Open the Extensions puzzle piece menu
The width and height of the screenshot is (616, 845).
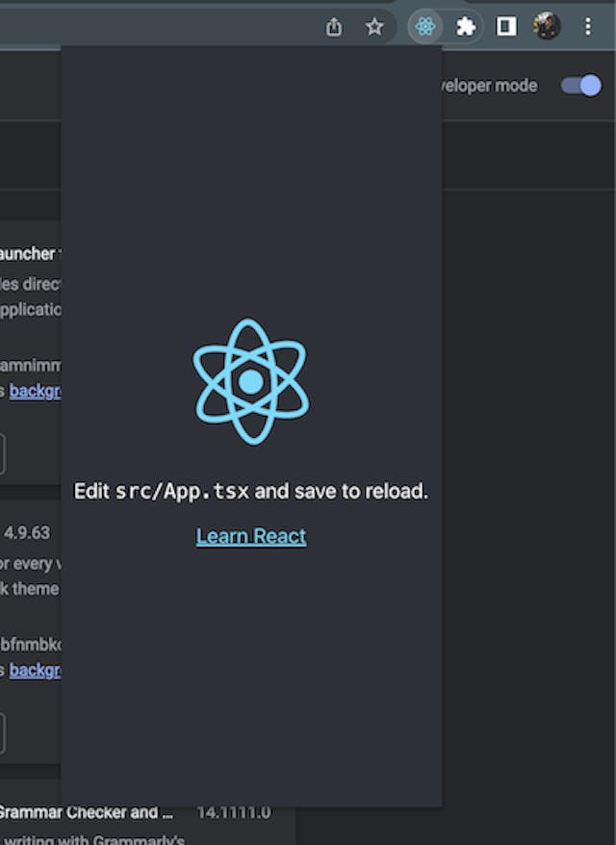point(466,27)
